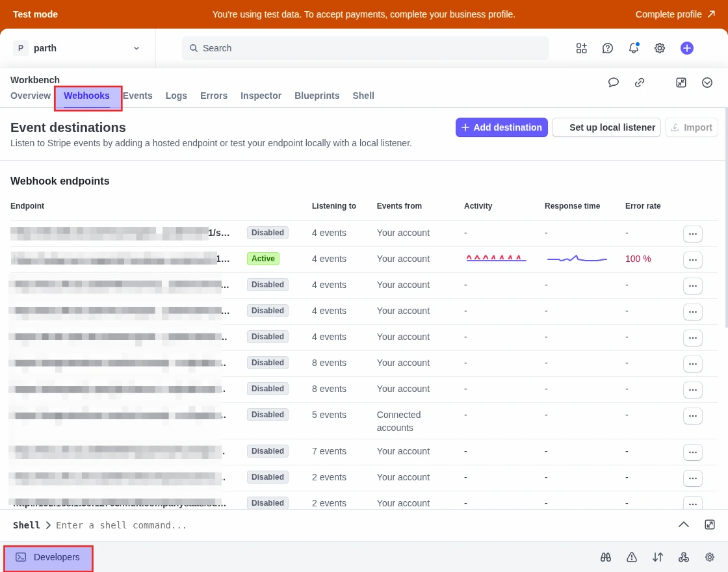The width and height of the screenshot is (728, 572).
Task: Open the notifications bell in the header
Action: [634, 48]
